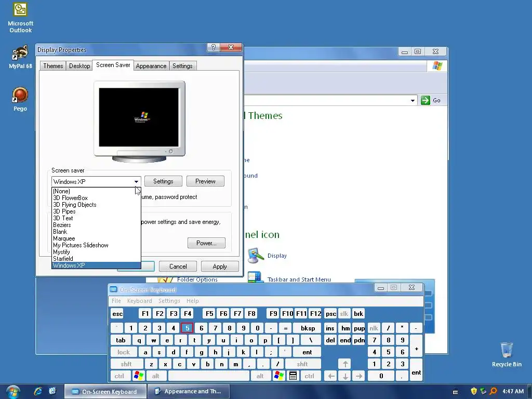Click the keyboard tray icon

455,392
